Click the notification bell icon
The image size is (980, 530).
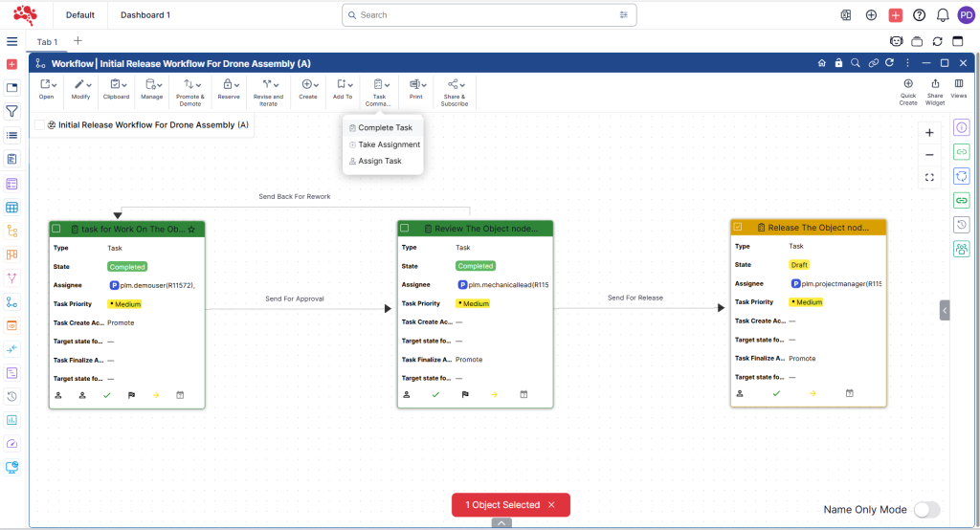pyautogui.click(x=943, y=15)
